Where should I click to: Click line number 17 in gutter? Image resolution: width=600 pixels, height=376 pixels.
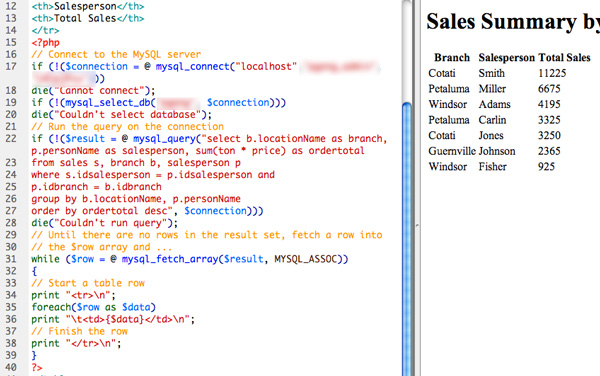point(11,67)
